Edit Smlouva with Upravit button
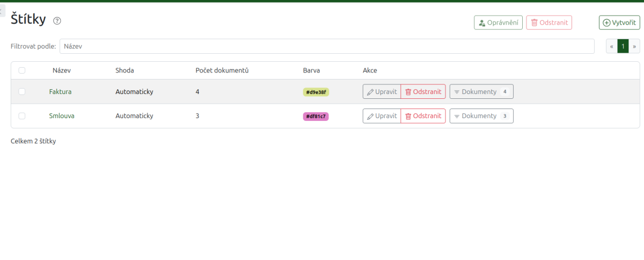 click(x=382, y=116)
